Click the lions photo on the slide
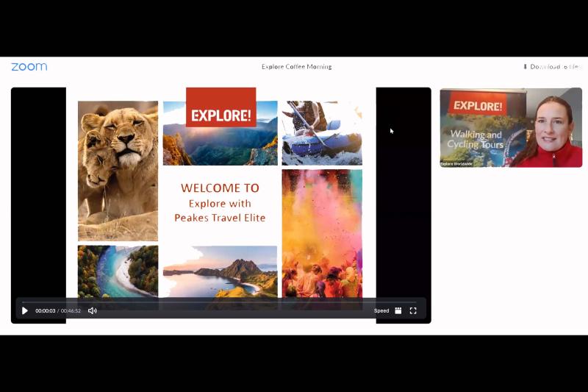 118,171
